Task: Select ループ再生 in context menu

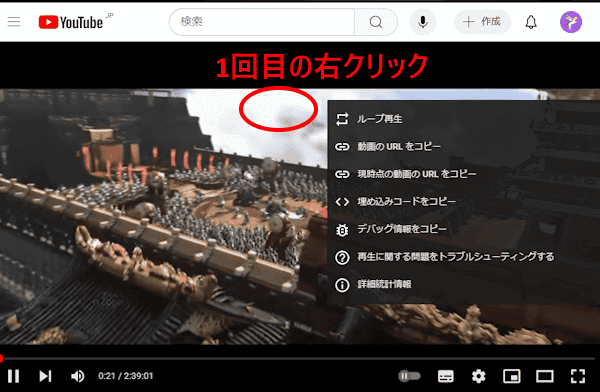Action: (463, 119)
